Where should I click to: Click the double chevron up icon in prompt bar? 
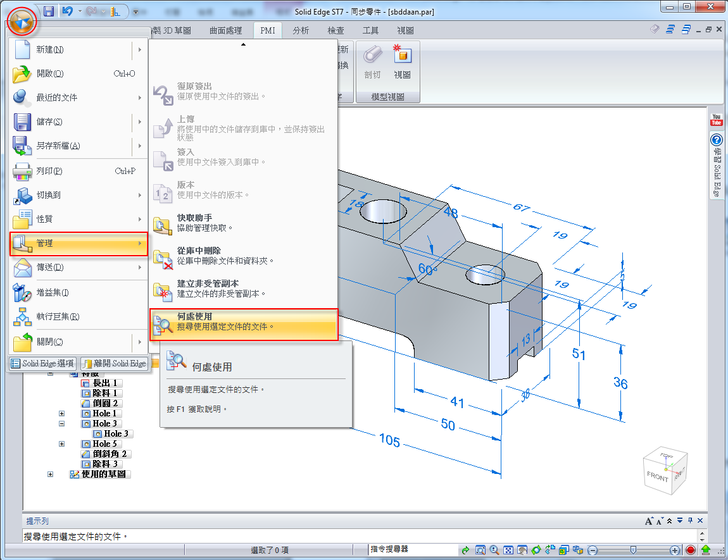pyautogui.click(x=670, y=521)
